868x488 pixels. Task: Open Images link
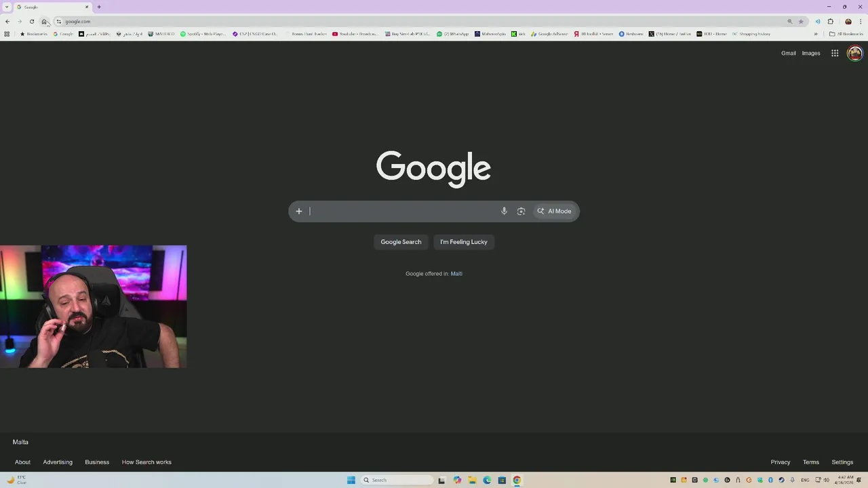point(811,53)
